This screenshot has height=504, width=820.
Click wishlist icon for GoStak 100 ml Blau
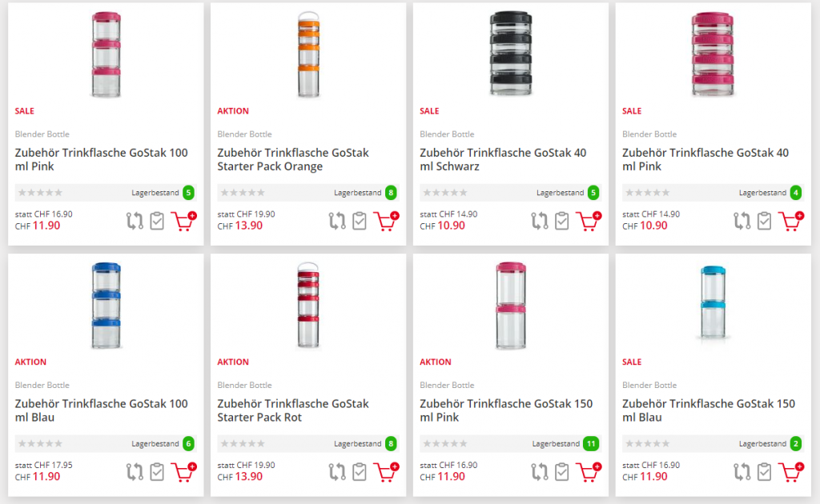pyautogui.click(x=157, y=472)
